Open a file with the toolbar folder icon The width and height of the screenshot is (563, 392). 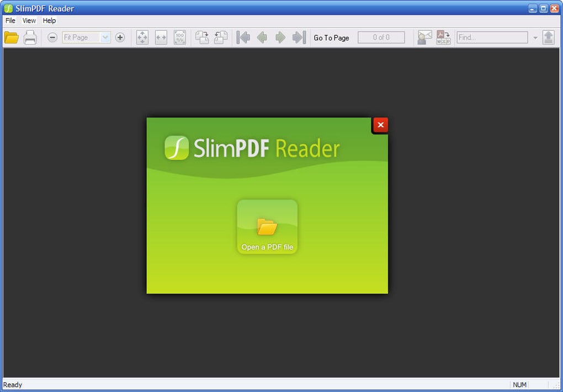[x=11, y=37]
